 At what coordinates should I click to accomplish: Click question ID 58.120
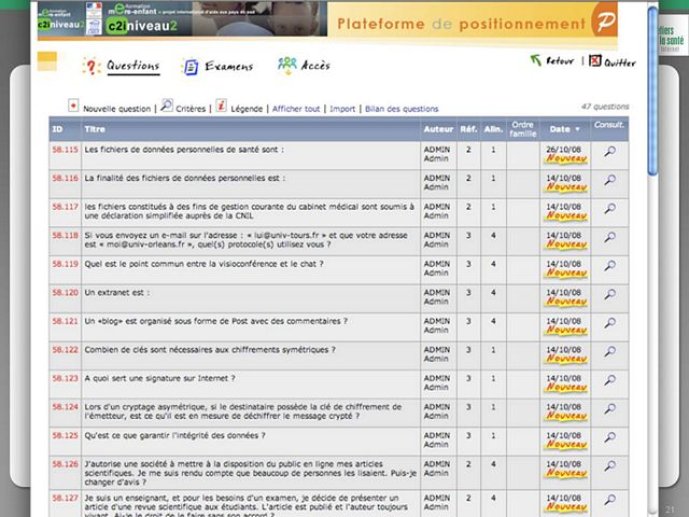coord(65,293)
